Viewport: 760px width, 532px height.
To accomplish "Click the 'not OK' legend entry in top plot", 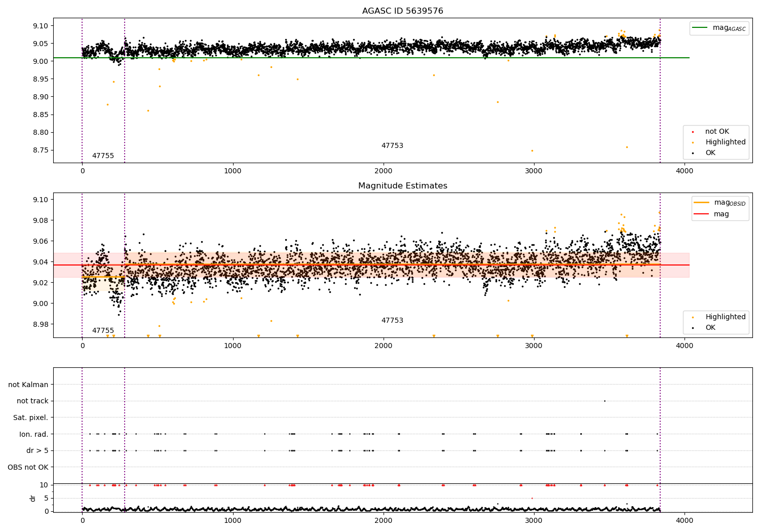I will (x=717, y=132).
